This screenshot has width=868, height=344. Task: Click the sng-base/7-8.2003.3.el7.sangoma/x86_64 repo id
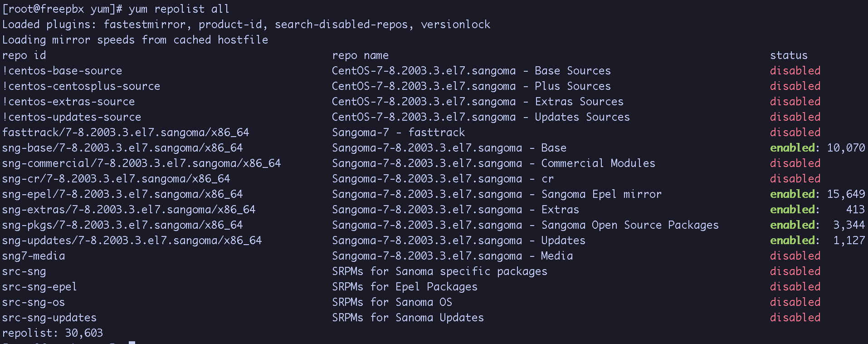point(122,148)
